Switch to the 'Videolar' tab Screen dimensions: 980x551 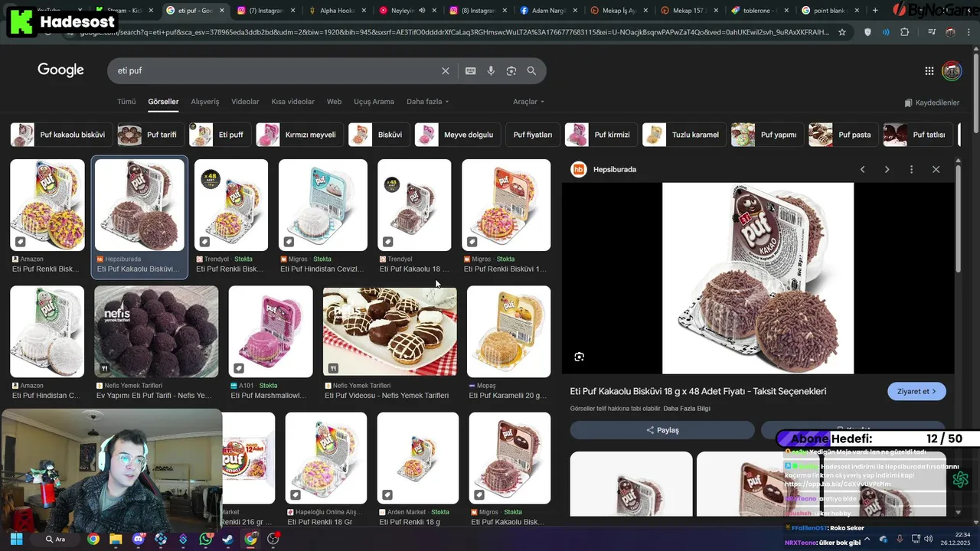pos(245,102)
